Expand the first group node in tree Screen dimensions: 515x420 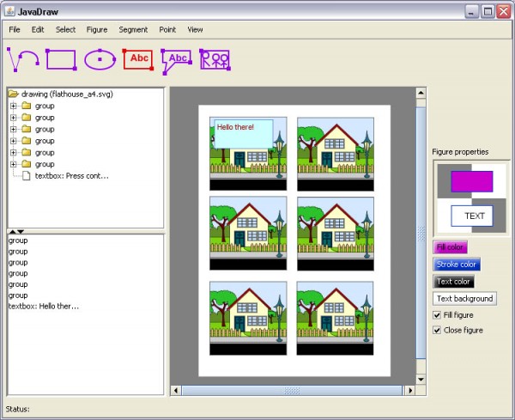(14, 106)
